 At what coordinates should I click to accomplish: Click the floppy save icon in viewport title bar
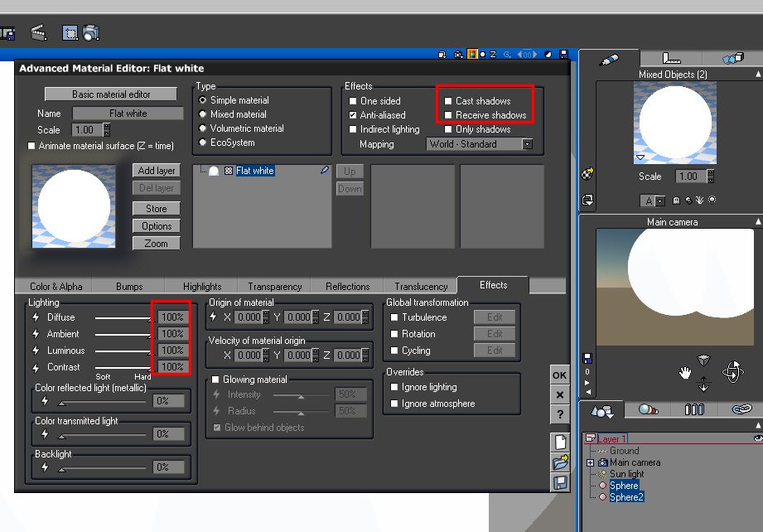[x=563, y=54]
